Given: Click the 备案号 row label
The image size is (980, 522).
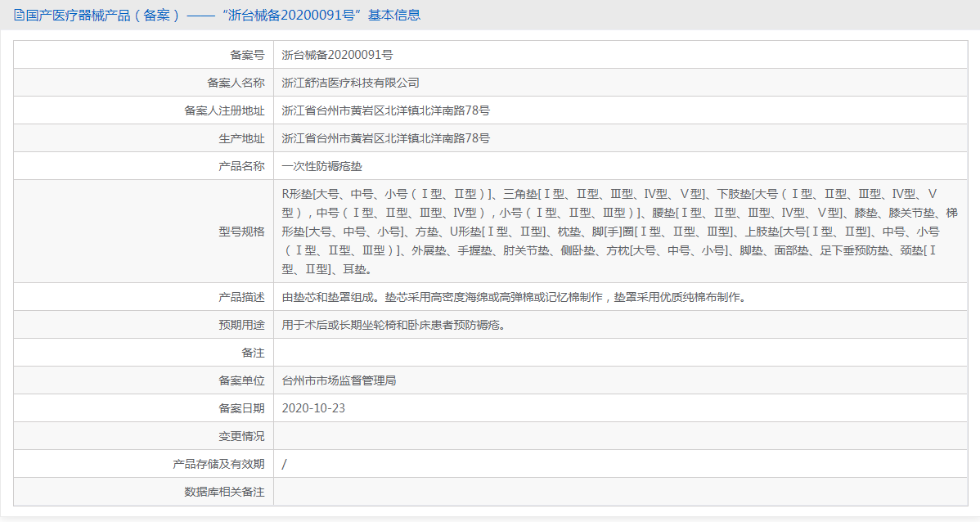Looking at the screenshot, I should 247,55.
